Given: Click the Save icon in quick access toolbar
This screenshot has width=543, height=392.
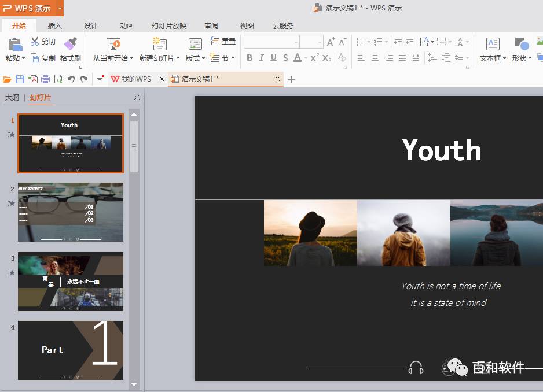Looking at the screenshot, I should (20, 79).
